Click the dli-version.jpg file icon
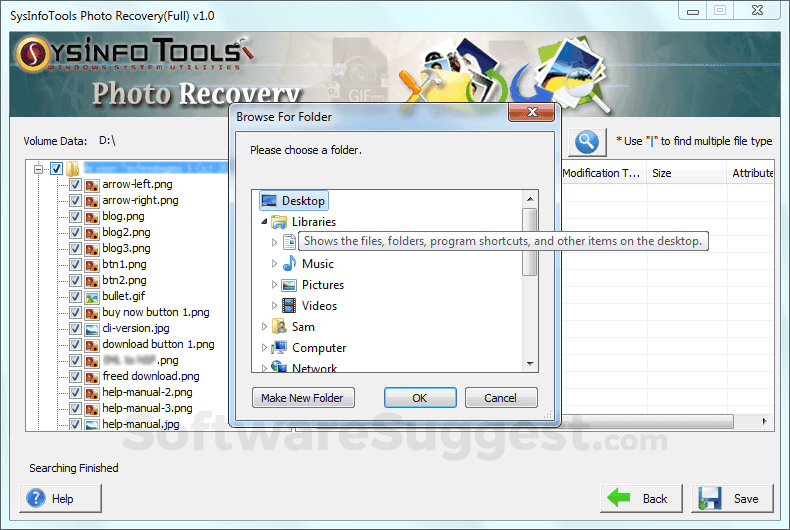Image resolution: width=790 pixels, height=530 pixels. [x=92, y=329]
